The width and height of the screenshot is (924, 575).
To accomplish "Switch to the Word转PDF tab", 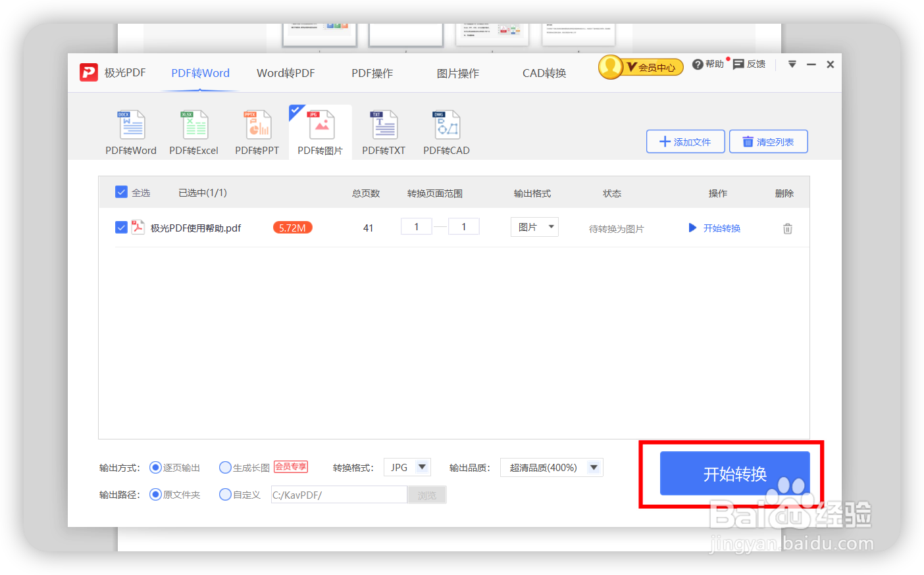I will [286, 73].
